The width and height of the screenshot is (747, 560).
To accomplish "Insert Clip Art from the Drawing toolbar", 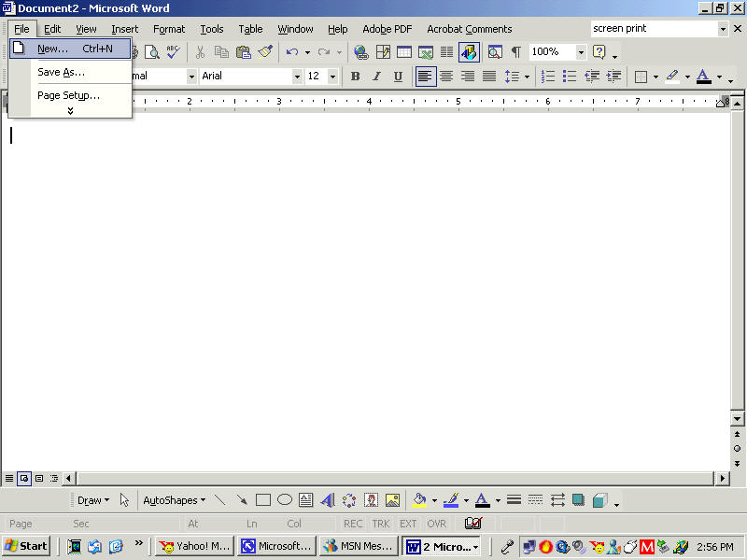I will [371, 500].
